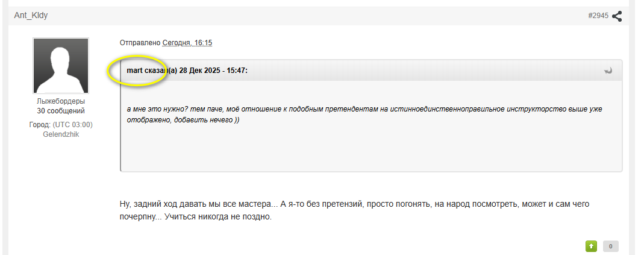Select the Лыжебордеры group label
The height and width of the screenshot is (255, 644).
click(x=61, y=102)
